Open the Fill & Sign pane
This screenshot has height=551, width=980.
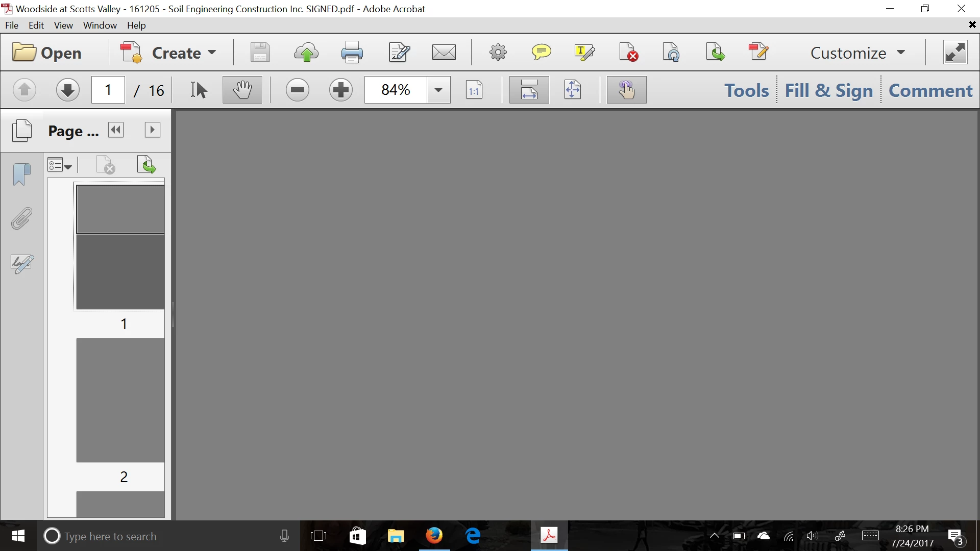828,90
